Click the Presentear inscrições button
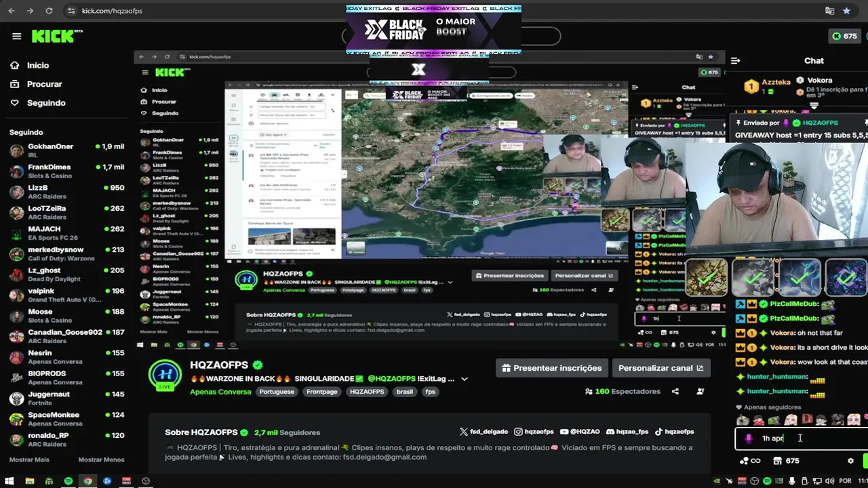The width and height of the screenshot is (868, 488). [x=551, y=368]
